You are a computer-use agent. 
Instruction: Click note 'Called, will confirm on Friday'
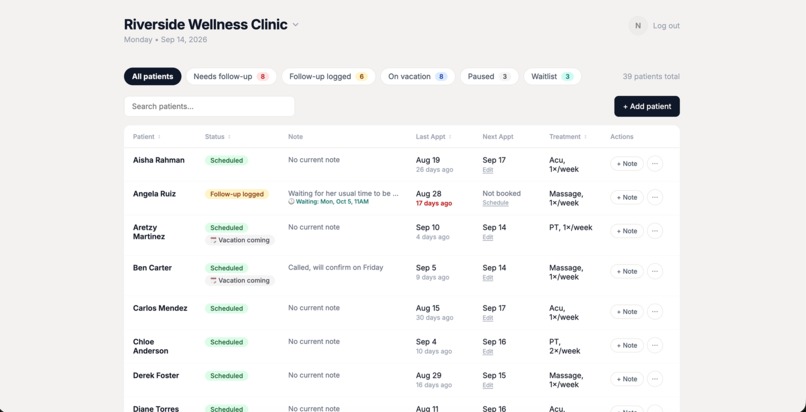pyautogui.click(x=336, y=267)
